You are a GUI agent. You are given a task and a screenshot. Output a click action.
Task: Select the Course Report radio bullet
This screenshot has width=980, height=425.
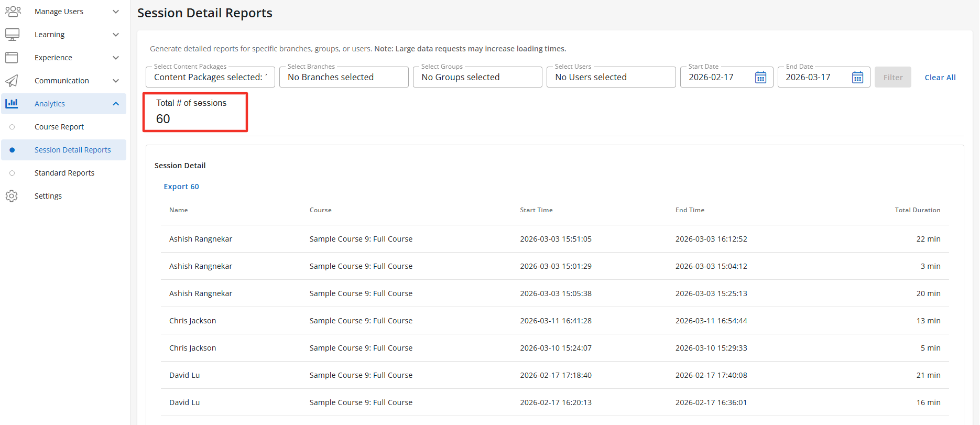click(x=12, y=127)
